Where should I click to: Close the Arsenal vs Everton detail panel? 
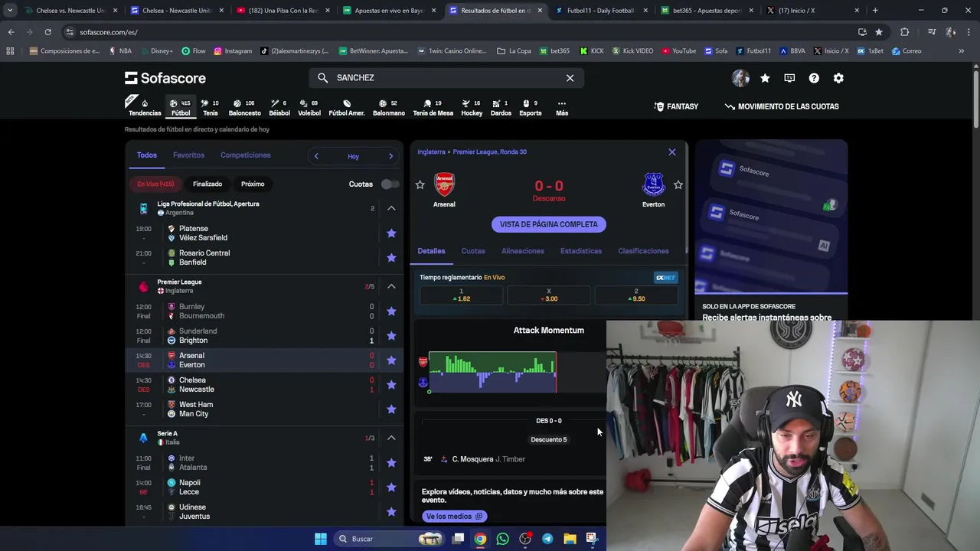[672, 152]
